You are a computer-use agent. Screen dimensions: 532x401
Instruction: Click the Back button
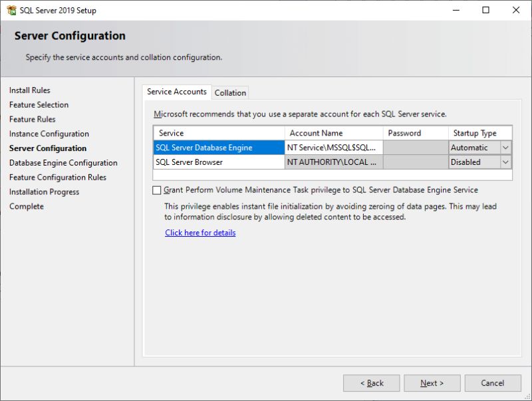pyautogui.click(x=371, y=382)
